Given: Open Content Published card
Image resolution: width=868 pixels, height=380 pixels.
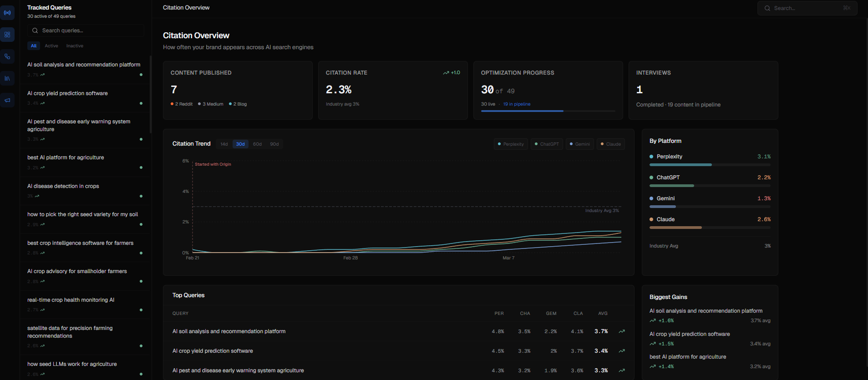Looking at the screenshot, I should coord(238,91).
